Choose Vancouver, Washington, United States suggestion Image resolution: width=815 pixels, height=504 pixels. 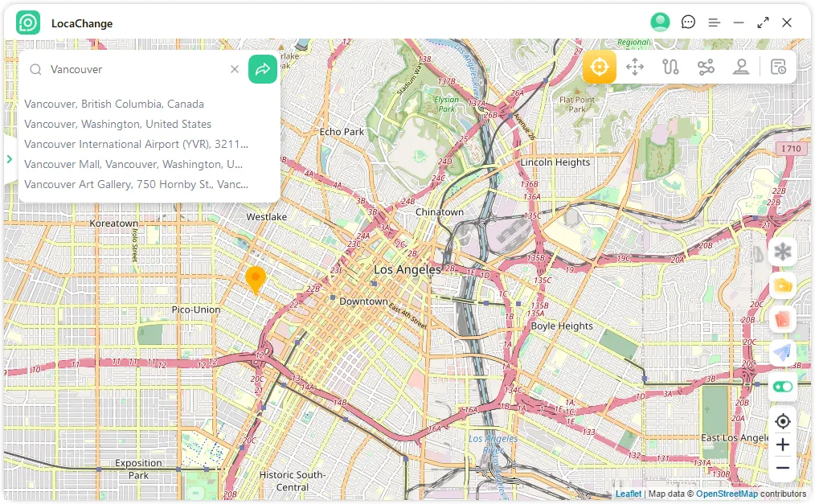click(x=117, y=124)
